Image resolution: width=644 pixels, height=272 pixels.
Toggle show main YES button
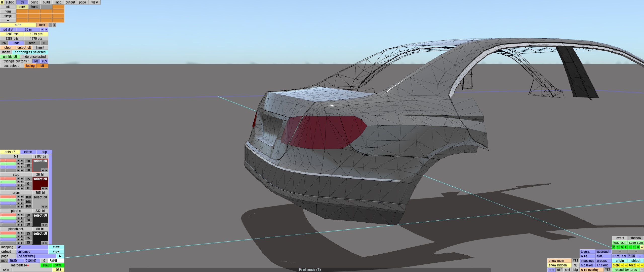click(x=576, y=261)
